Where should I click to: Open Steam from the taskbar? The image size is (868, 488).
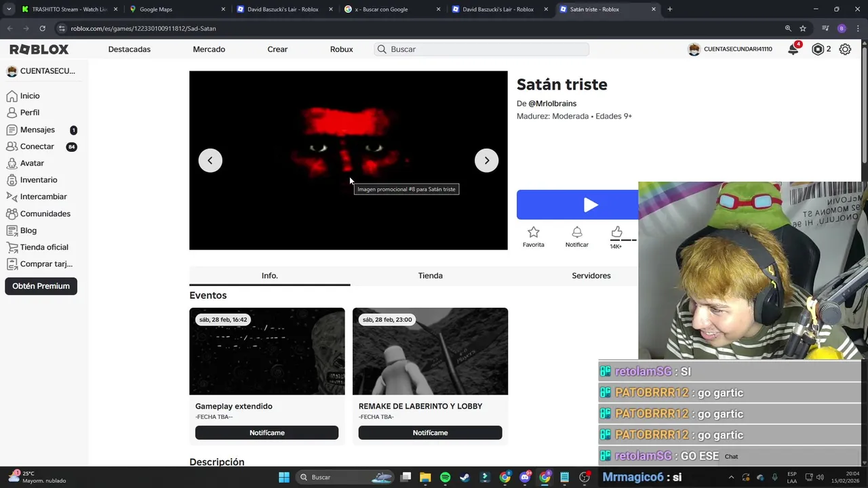(x=465, y=477)
